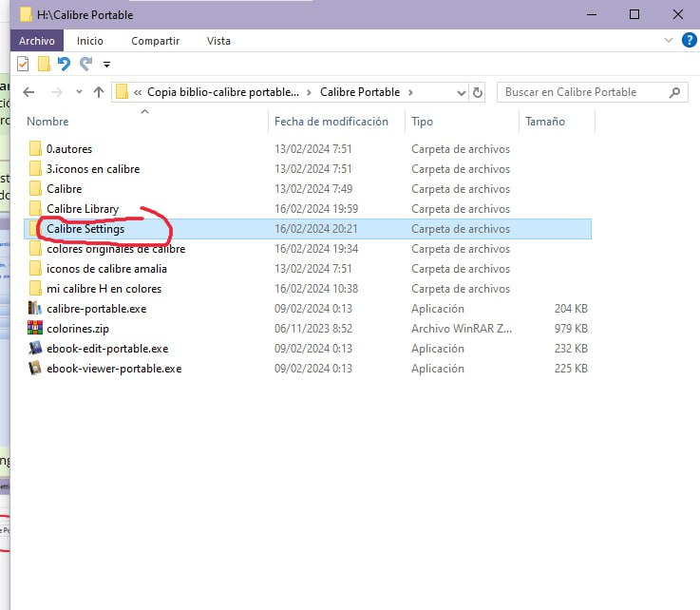Viewport: 700px width, 610px height.
Task: Expand the ribbon with the chevron arrow
Action: click(669, 40)
